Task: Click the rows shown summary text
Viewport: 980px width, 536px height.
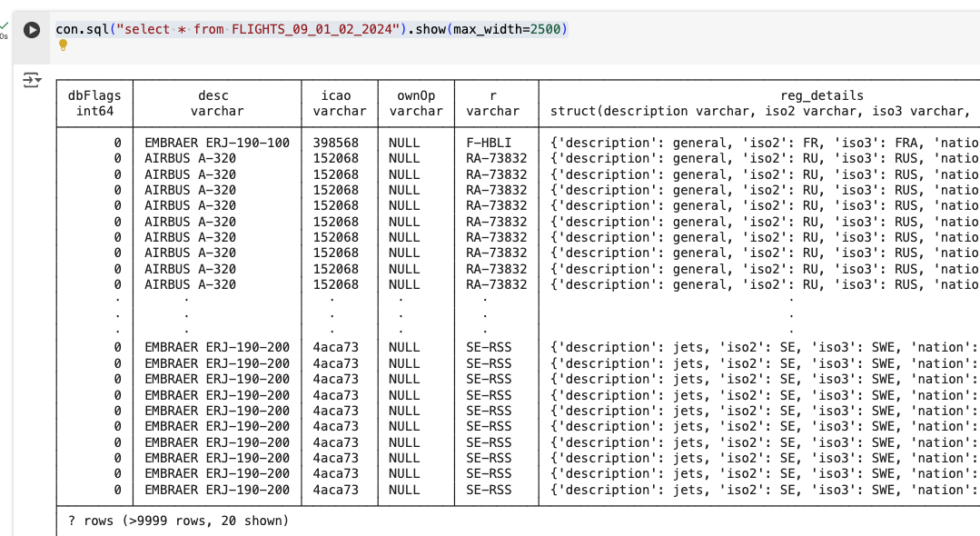Action: (178, 521)
